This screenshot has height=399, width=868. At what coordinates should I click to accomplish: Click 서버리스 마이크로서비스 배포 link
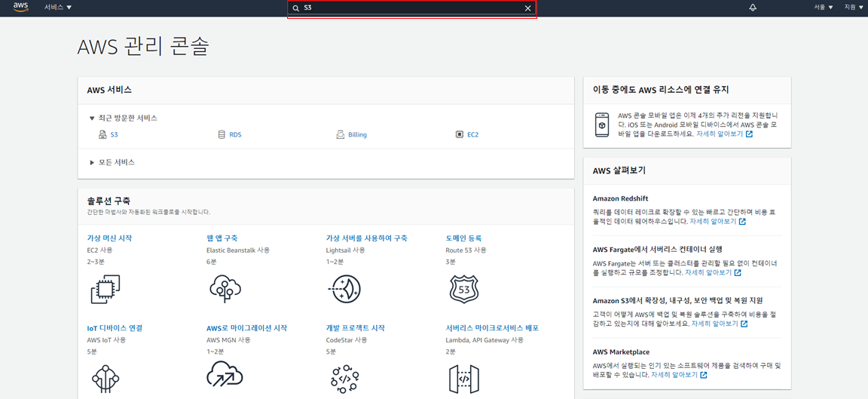click(492, 328)
